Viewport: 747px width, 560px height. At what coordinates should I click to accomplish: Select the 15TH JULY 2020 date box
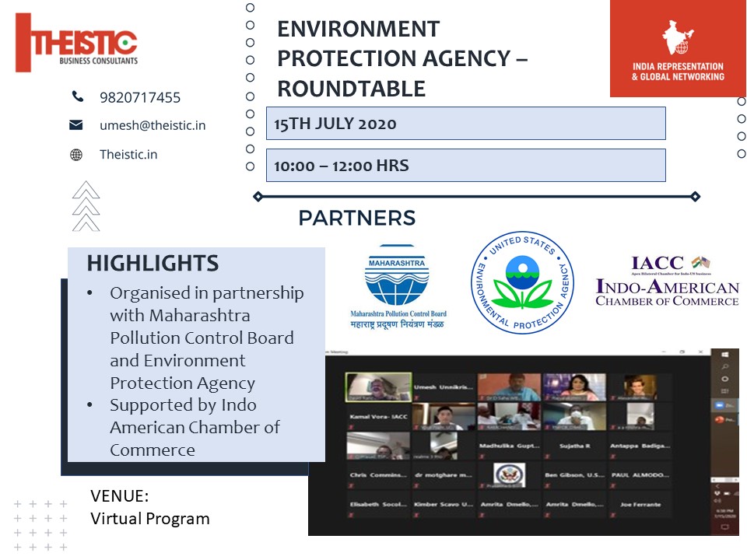coord(465,124)
